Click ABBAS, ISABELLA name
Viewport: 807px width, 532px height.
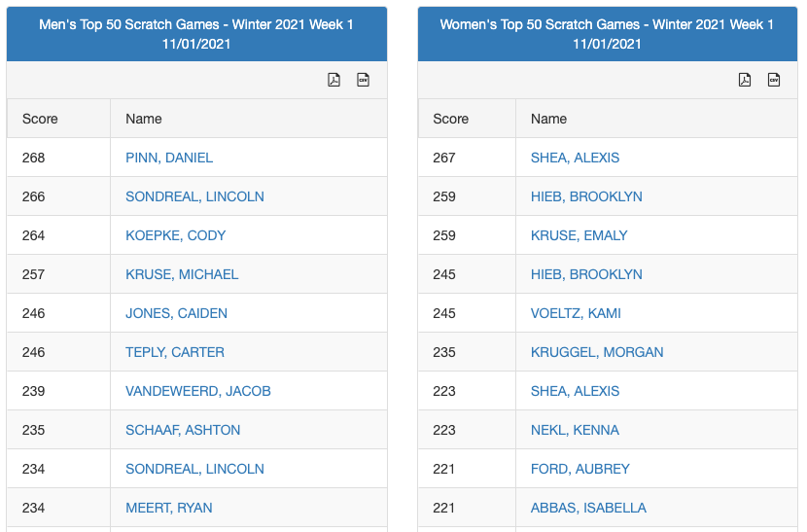coord(588,508)
